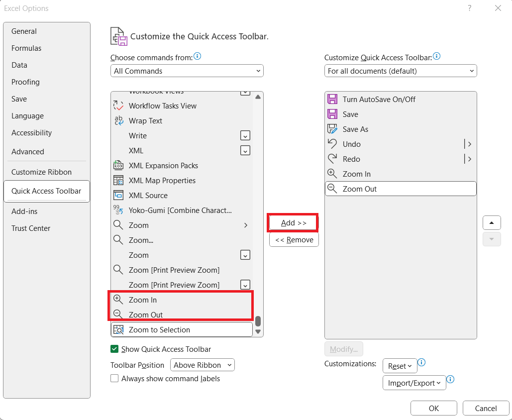Click the XML Expansion Packs icon
512x420 pixels.
pyautogui.click(x=118, y=165)
